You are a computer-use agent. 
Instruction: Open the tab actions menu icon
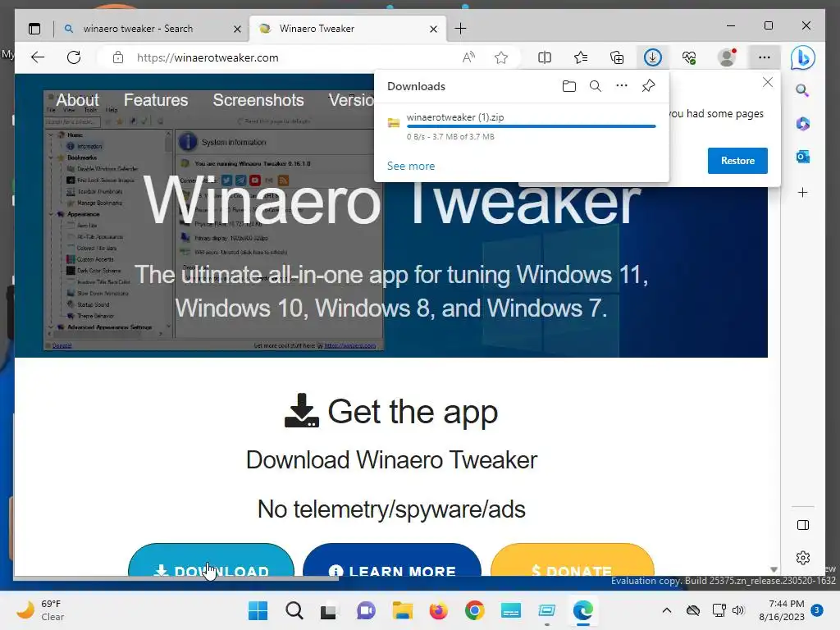(34, 29)
